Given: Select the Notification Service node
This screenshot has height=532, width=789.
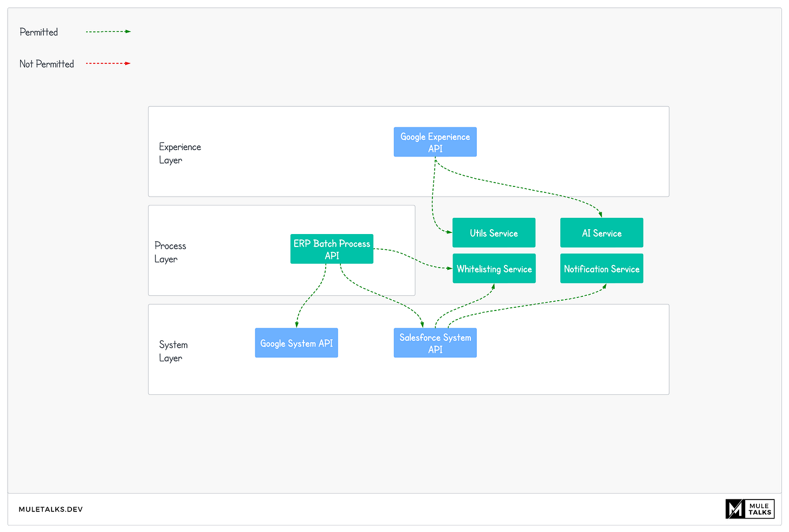Looking at the screenshot, I should [602, 269].
